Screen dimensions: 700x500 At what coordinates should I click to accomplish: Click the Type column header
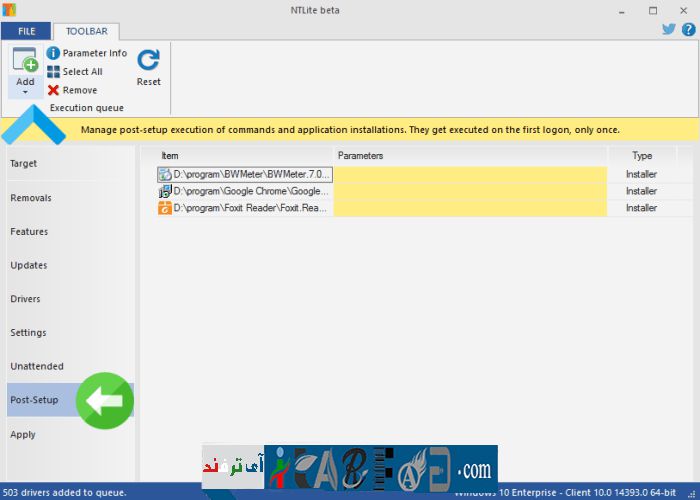click(x=642, y=156)
